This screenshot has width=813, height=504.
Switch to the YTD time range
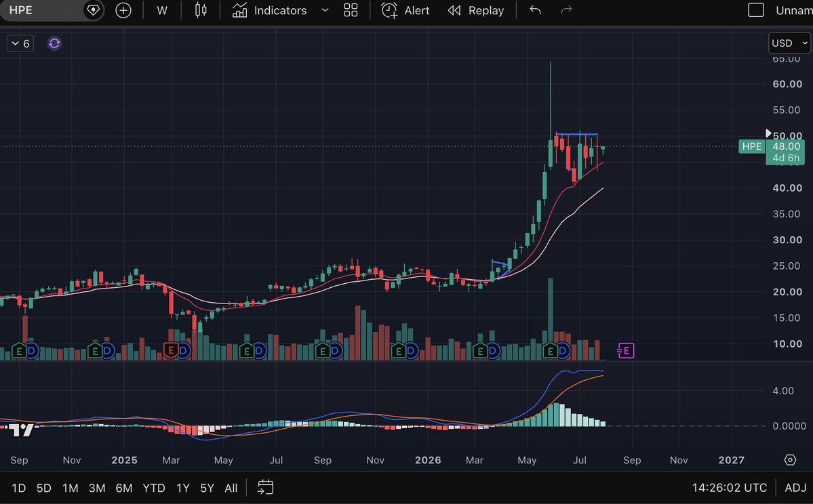coord(153,488)
